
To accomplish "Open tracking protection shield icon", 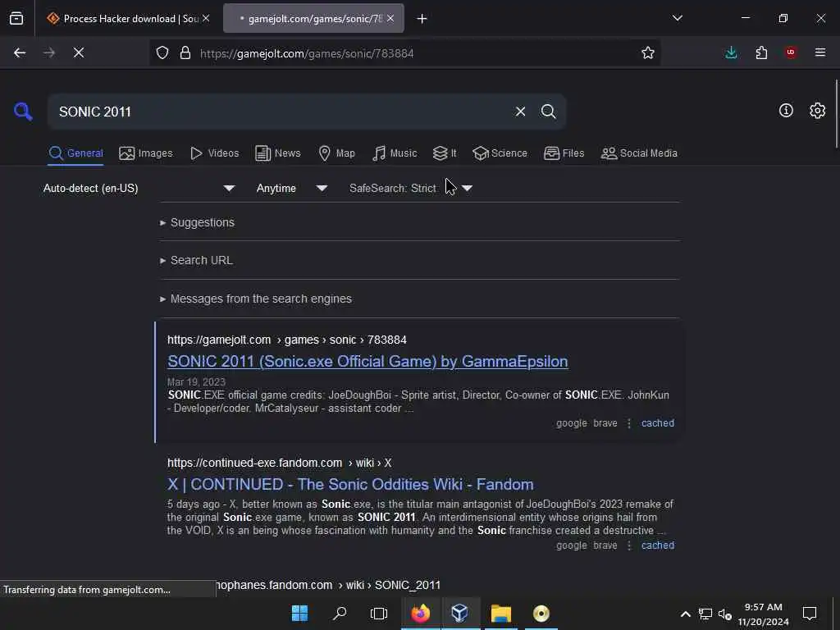I will (162, 52).
